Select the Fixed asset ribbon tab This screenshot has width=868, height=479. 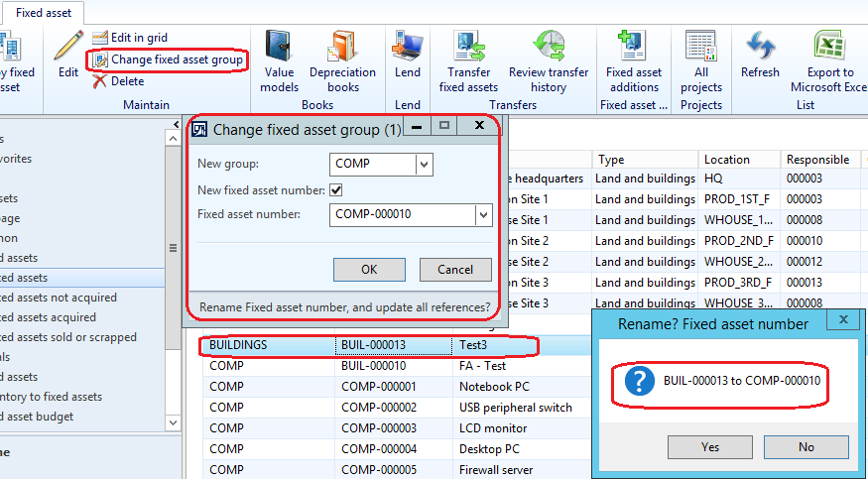pyautogui.click(x=44, y=12)
